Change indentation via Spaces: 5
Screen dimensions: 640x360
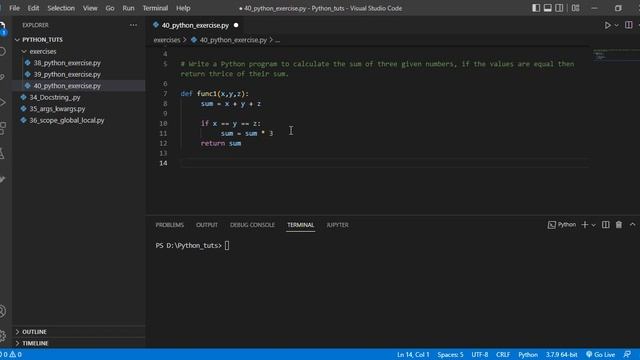tap(450, 354)
